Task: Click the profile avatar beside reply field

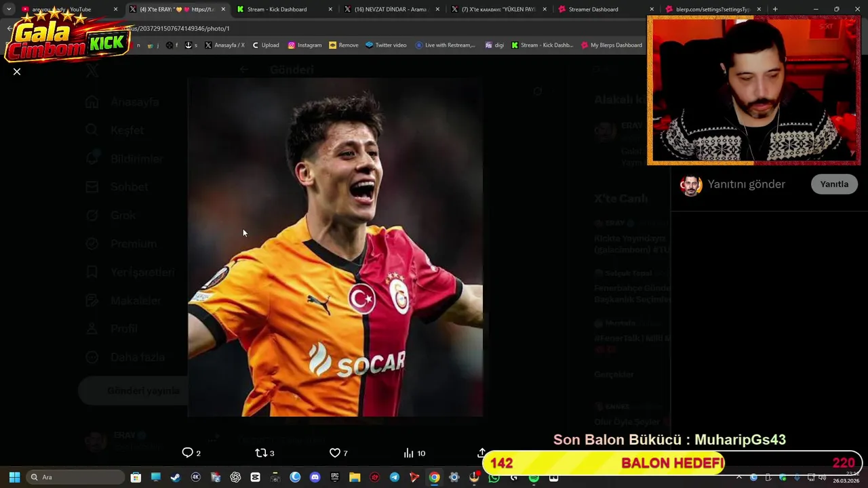Action: pos(690,185)
